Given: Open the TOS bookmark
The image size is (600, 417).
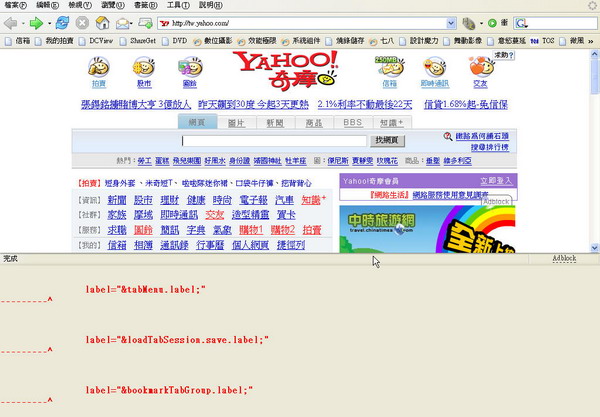Looking at the screenshot, I should coord(543,41).
